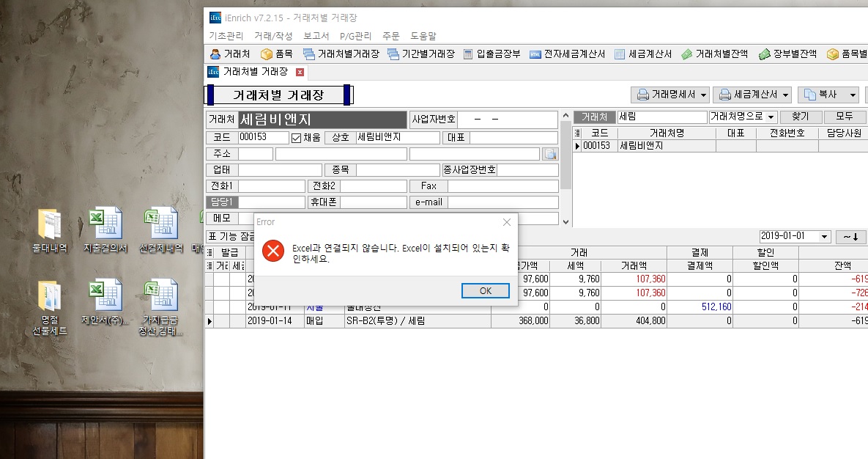The width and height of the screenshot is (868, 459).
Task: Open the 전자세금계산서 toolbar item
Action: (567, 54)
